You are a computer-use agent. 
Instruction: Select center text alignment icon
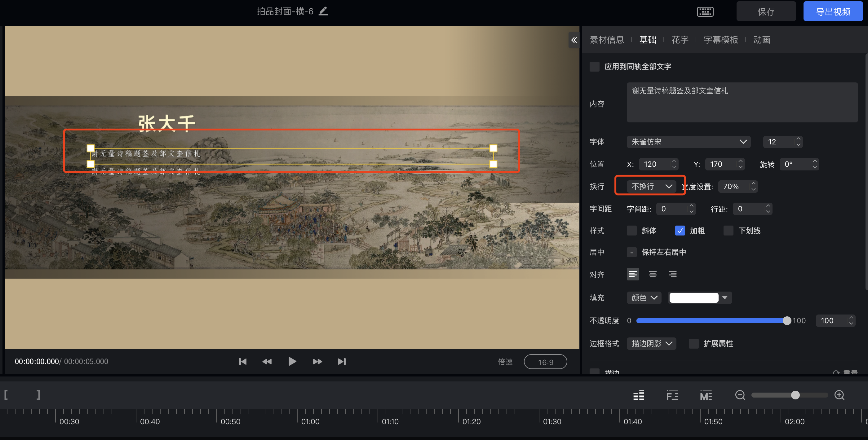(x=653, y=274)
